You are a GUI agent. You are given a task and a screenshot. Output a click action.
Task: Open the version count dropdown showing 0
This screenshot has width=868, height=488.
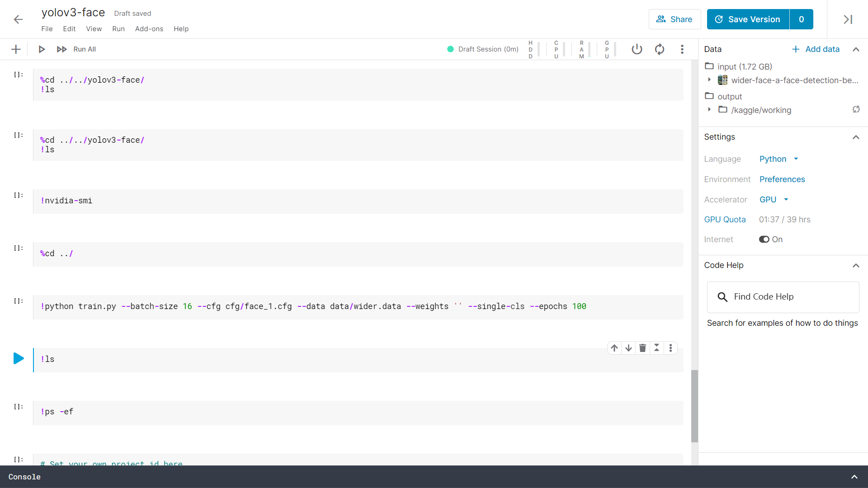801,19
